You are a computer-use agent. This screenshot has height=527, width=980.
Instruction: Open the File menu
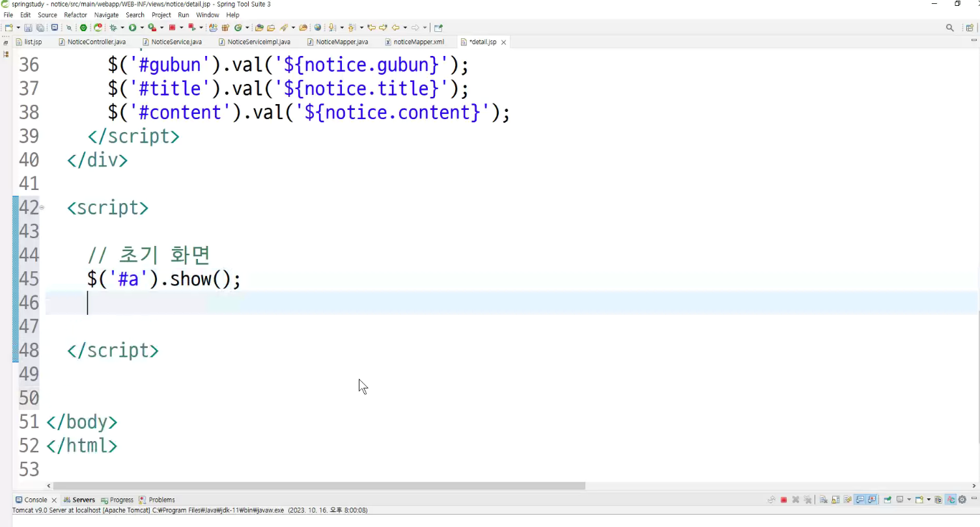coord(8,15)
